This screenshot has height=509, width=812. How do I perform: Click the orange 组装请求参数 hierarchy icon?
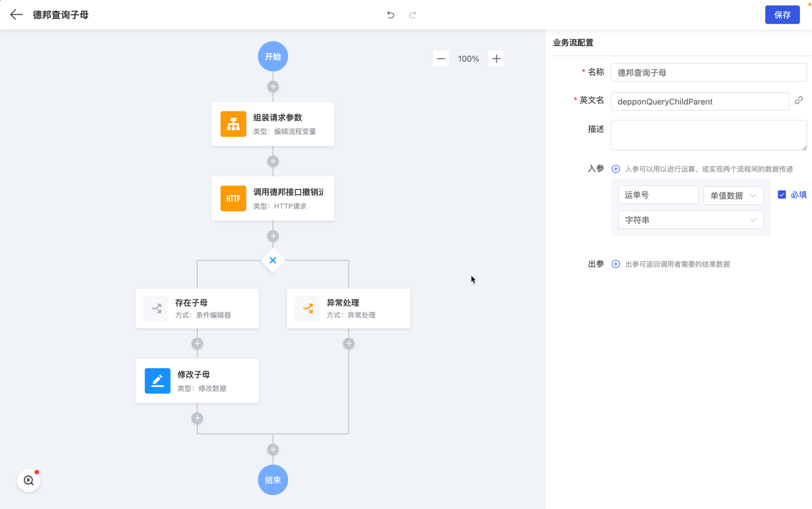pyautogui.click(x=233, y=124)
